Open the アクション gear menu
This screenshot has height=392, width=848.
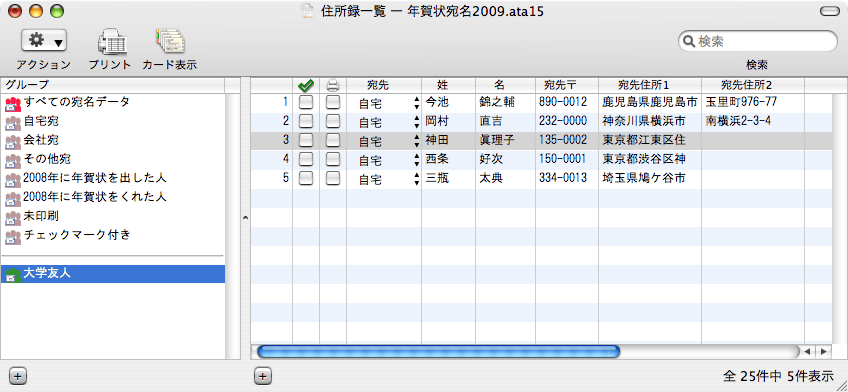[x=44, y=40]
